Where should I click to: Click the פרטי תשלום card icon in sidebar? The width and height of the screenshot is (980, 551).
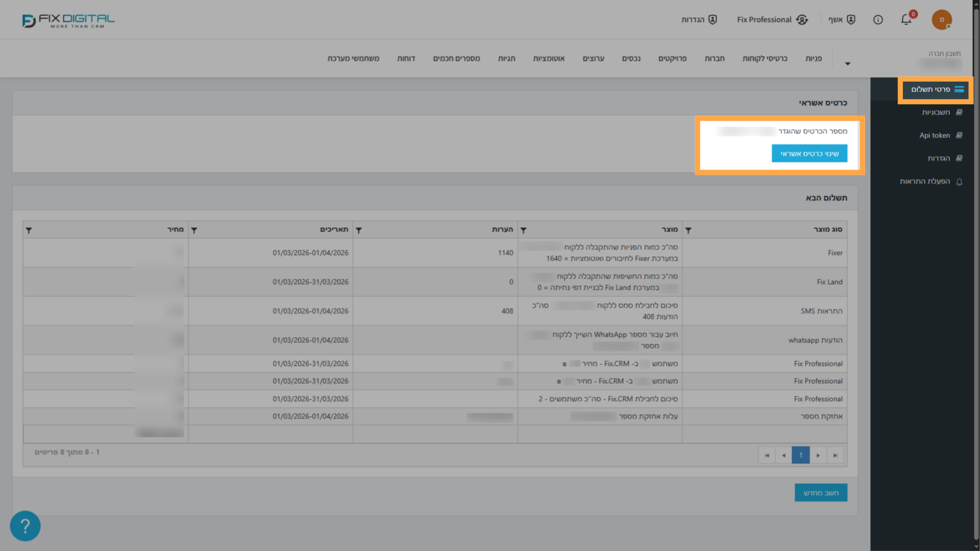(x=959, y=89)
